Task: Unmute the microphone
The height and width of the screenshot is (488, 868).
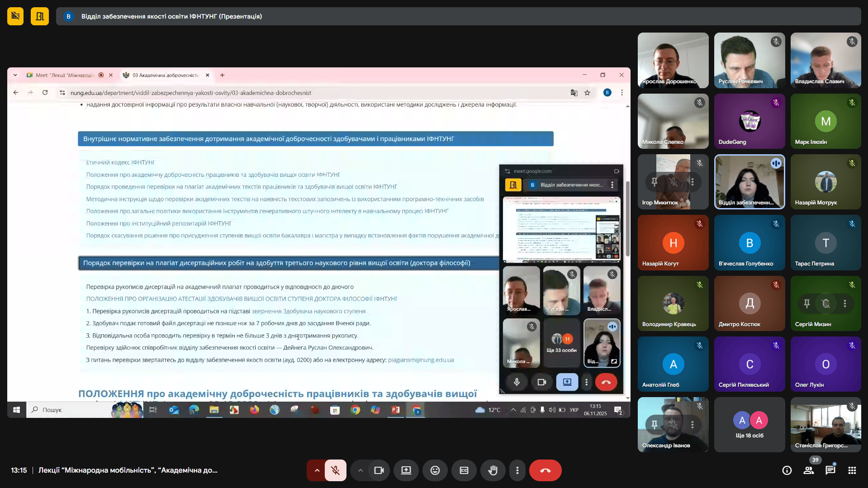Action: click(x=335, y=470)
